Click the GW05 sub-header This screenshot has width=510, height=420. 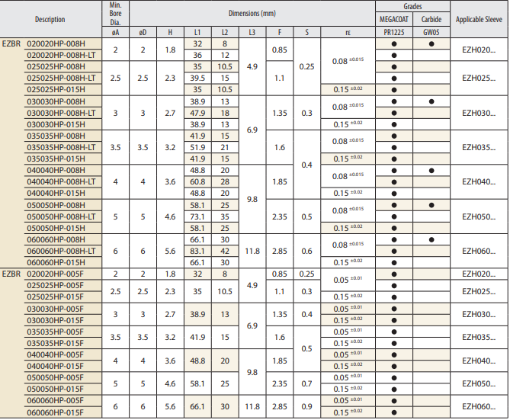point(431,32)
